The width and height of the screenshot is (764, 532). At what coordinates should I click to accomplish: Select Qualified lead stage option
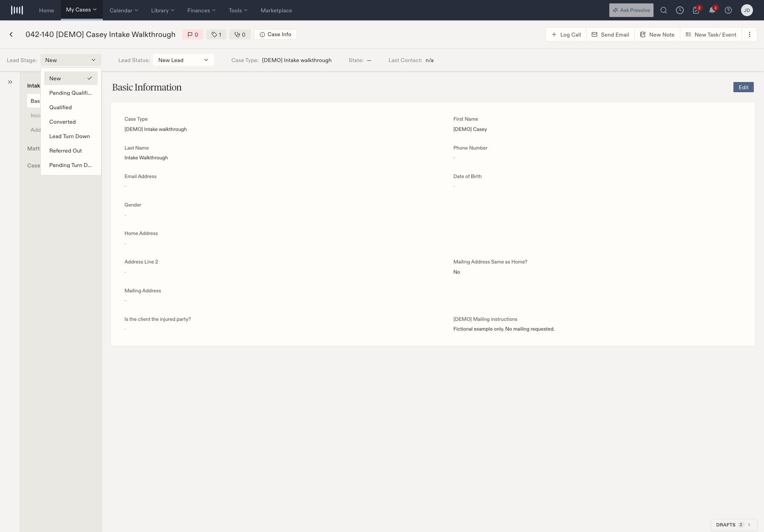tap(71, 107)
